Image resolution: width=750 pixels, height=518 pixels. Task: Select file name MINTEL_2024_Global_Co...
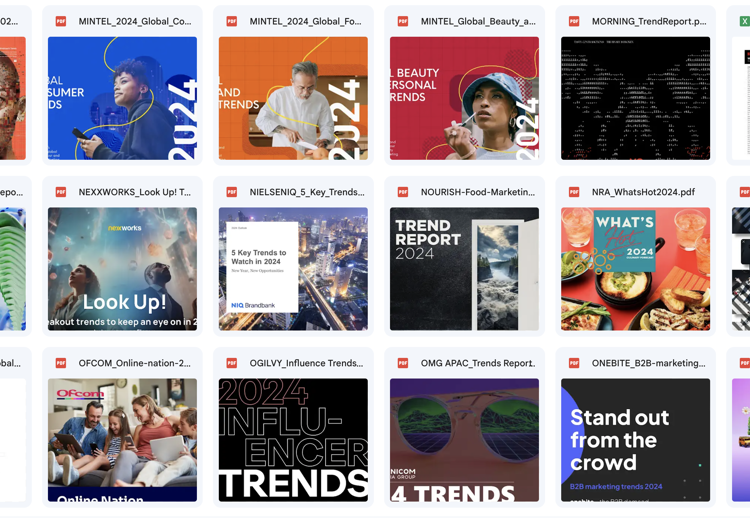point(135,22)
